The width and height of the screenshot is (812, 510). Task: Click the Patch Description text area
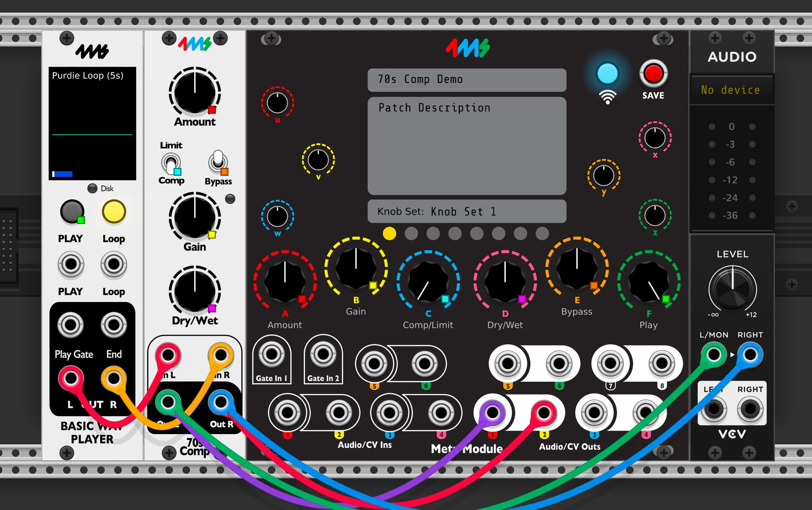coord(466,146)
